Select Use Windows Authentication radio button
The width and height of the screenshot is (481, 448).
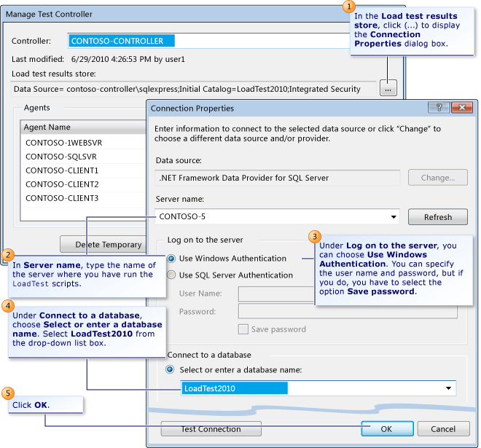pos(171,259)
